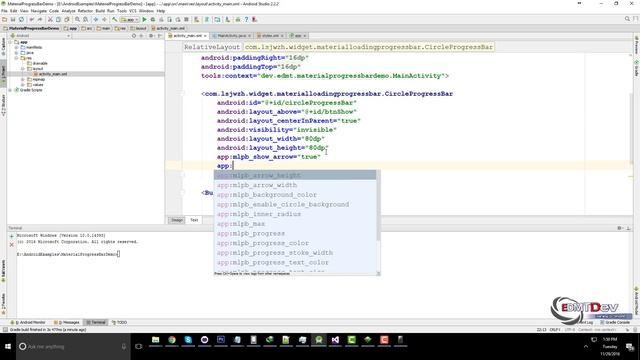Select the drawable folder in tree
The width and height of the screenshot is (640, 360).
(37, 63)
